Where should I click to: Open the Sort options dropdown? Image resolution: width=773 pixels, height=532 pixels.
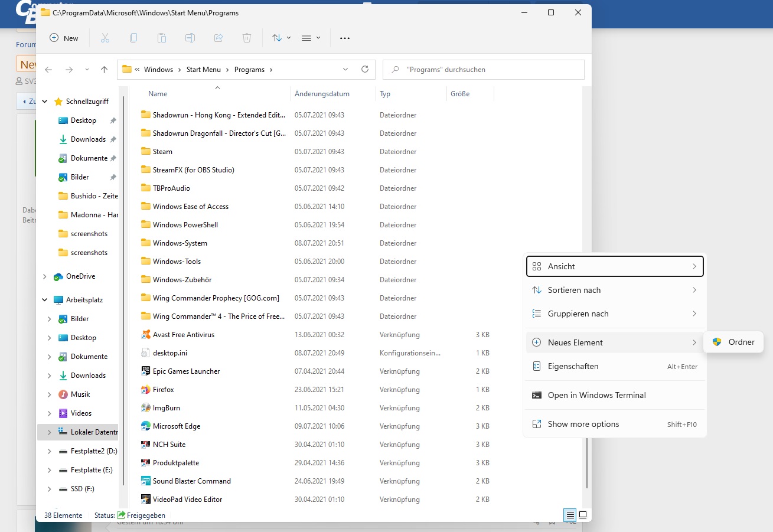coord(282,38)
